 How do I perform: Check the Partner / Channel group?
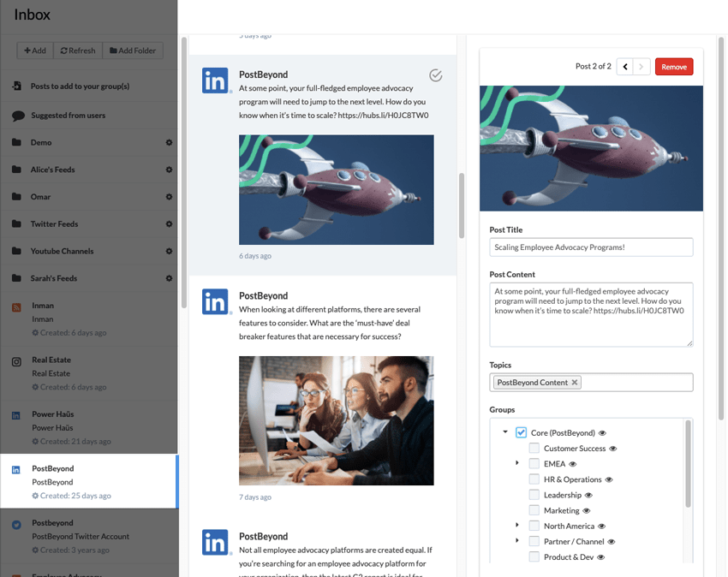pyautogui.click(x=534, y=541)
